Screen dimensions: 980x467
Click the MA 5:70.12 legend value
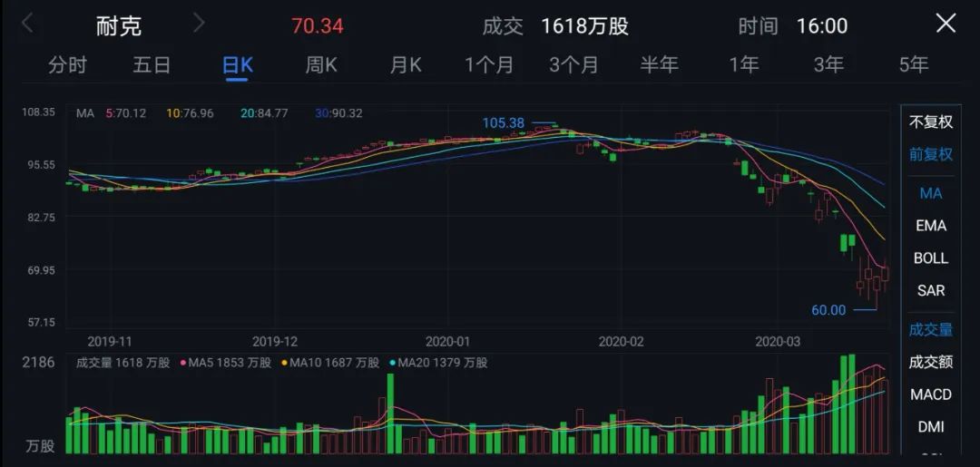(126, 113)
